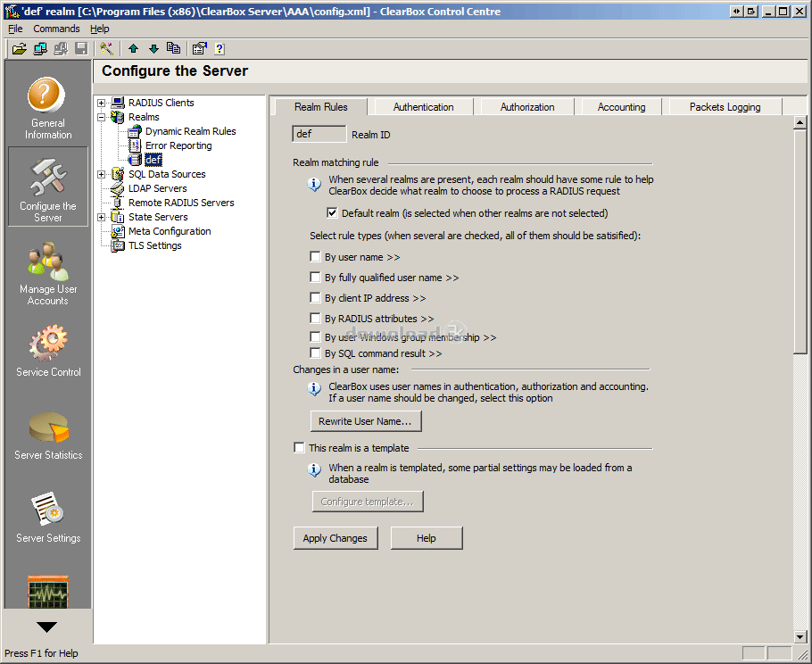Click the Remote RADIUS Servers icon
812x664 pixels.
pyautogui.click(x=118, y=203)
